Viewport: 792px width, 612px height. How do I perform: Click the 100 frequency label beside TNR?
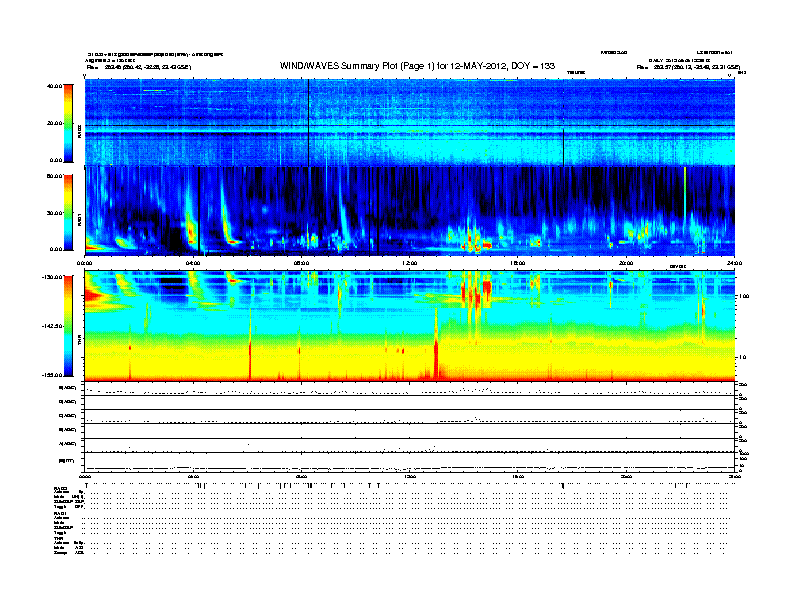click(x=744, y=296)
